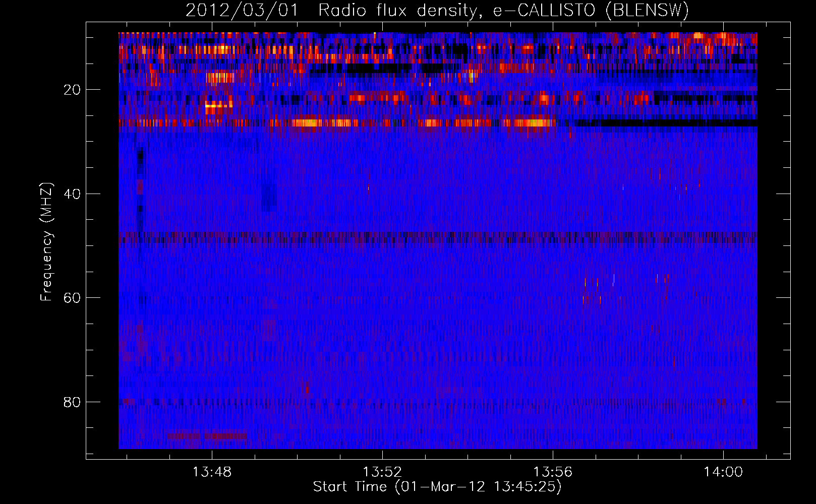This screenshot has width=816, height=504.
Task: Select the '80' frequency tick label
Action: (x=72, y=402)
